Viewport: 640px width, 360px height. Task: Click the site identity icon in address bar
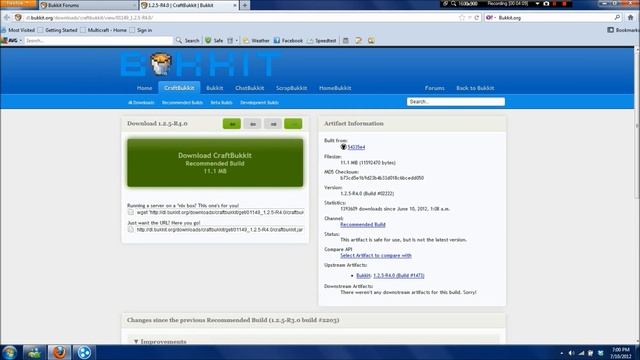click(x=18, y=18)
